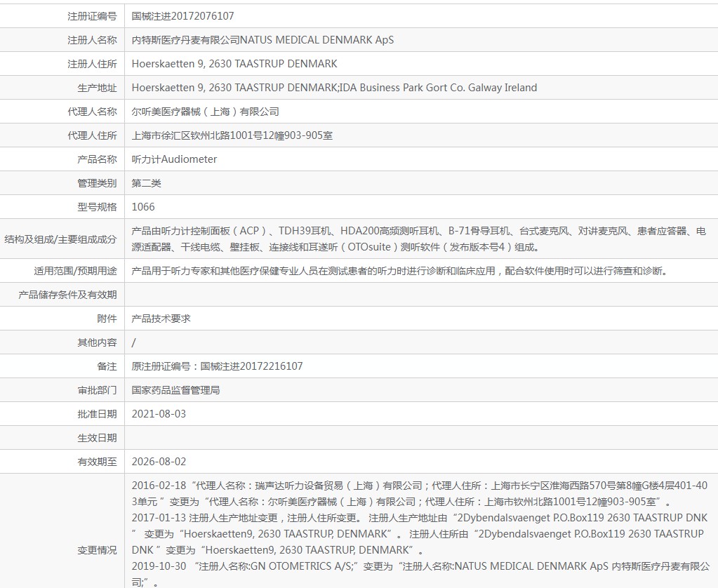This screenshot has height=588, width=718.
Task: Click the 代理人住所 label
Action: (92, 135)
